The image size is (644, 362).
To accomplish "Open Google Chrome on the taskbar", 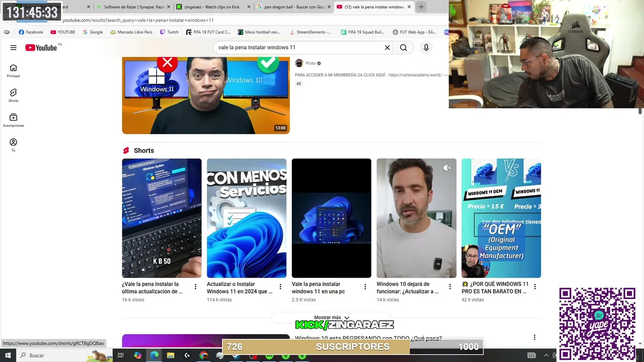I will (x=204, y=355).
